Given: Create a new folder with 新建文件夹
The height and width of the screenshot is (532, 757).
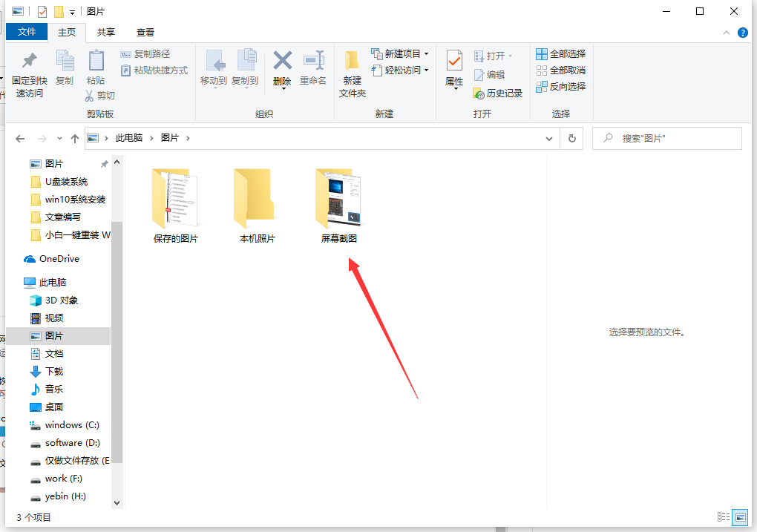Looking at the screenshot, I should tap(353, 74).
